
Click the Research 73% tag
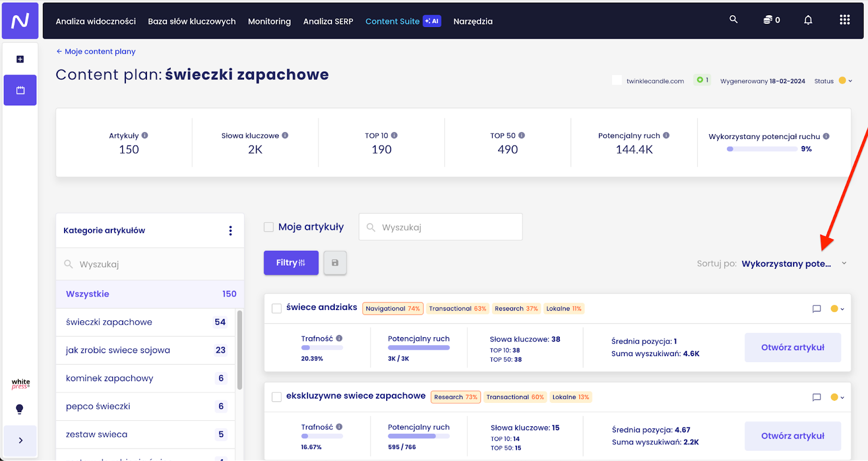click(456, 397)
